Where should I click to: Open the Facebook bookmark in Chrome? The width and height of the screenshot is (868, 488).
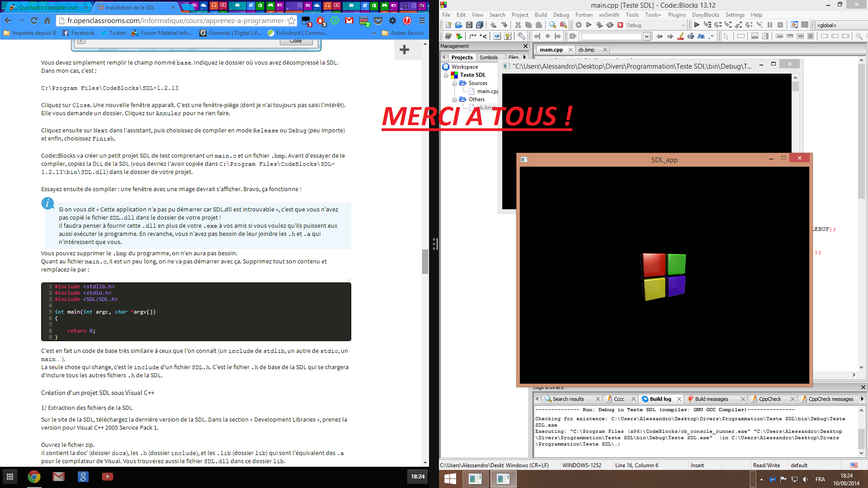(79, 33)
